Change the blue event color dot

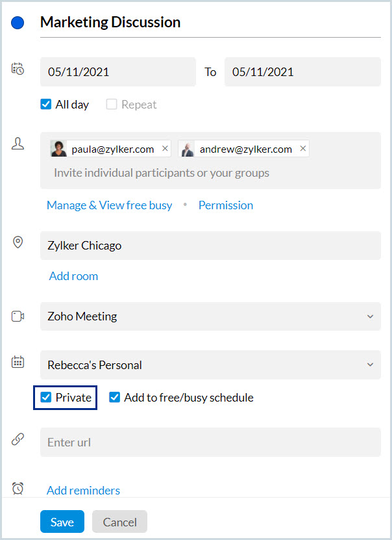(x=18, y=23)
